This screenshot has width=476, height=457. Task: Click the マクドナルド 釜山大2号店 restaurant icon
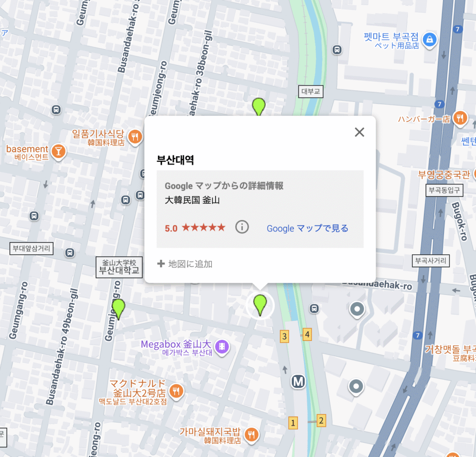tap(176, 391)
